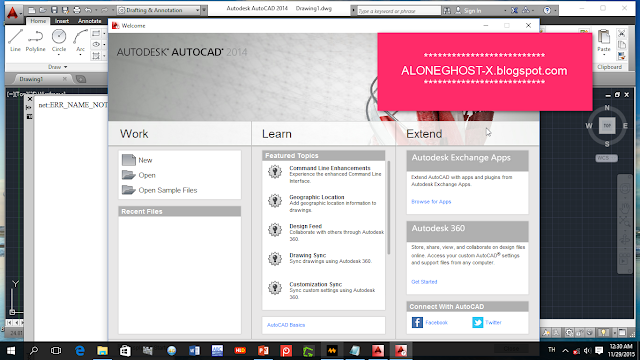Open File Explorer from the taskbar

pyautogui.click(x=102, y=351)
